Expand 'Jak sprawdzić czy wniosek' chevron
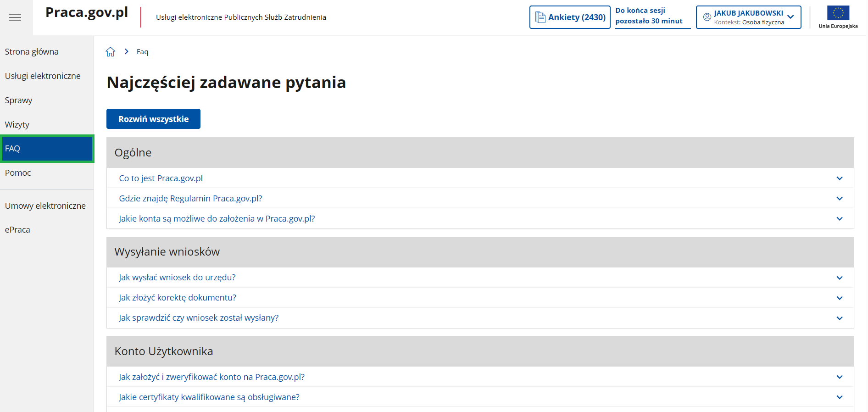This screenshot has height=412, width=868. tap(840, 318)
